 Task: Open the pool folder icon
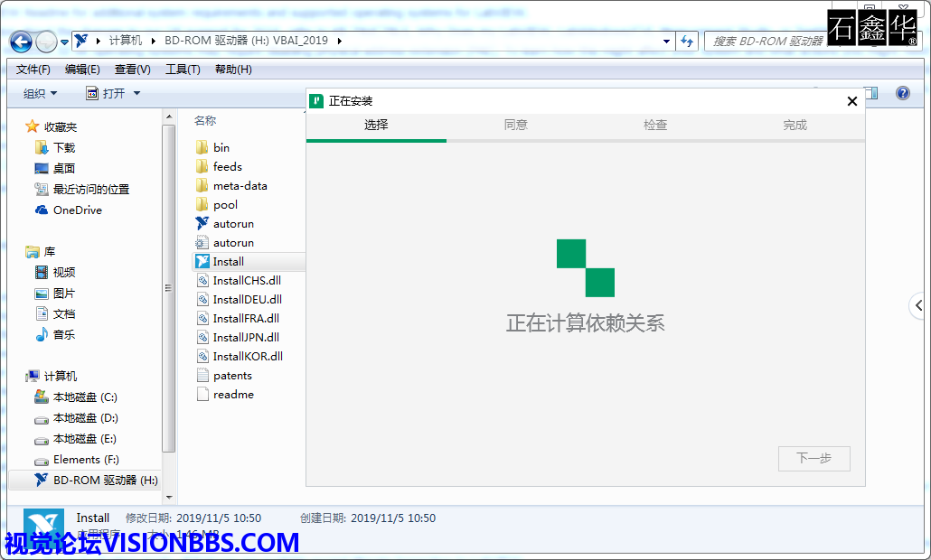202,204
